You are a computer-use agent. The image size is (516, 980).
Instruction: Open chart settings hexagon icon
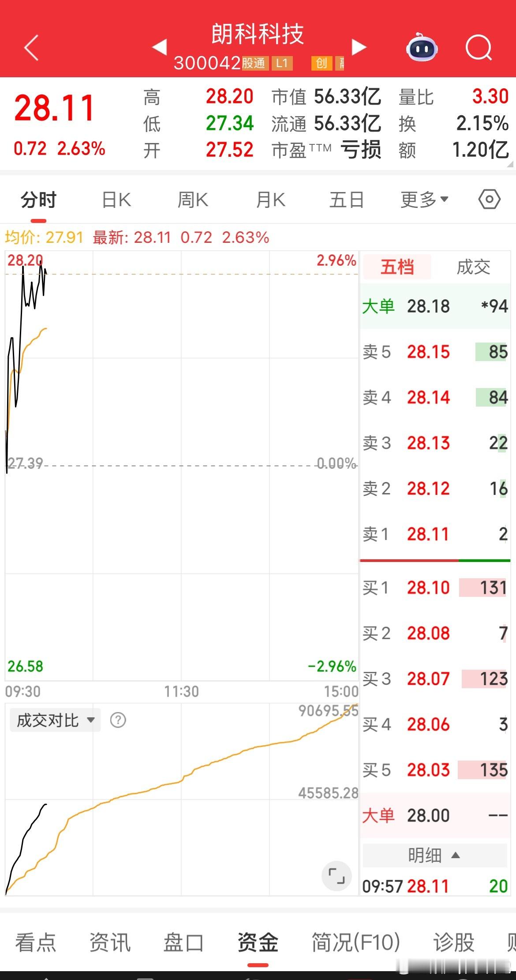pos(489,200)
